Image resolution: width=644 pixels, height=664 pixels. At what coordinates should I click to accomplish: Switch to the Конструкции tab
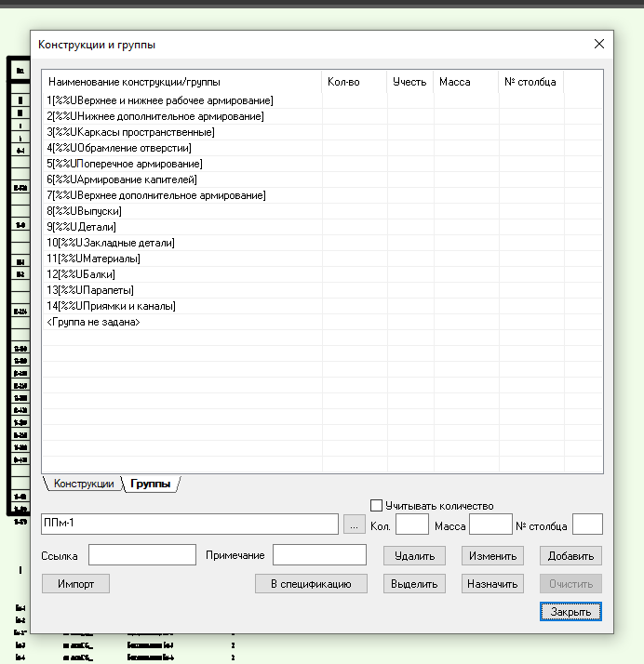click(x=84, y=484)
